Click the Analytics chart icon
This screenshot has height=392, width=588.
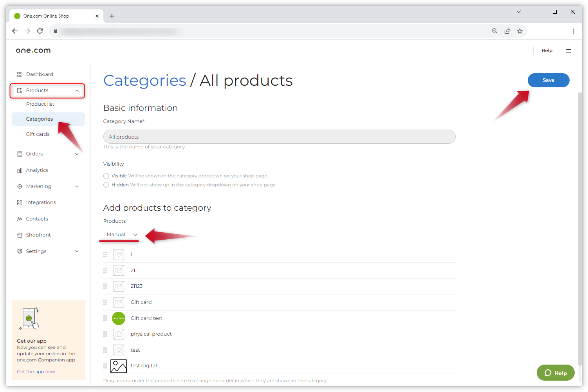20,170
